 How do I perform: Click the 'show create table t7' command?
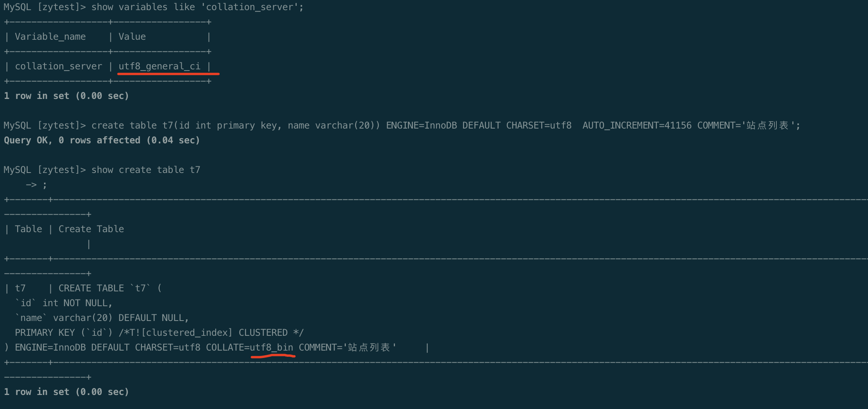pos(145,170)
